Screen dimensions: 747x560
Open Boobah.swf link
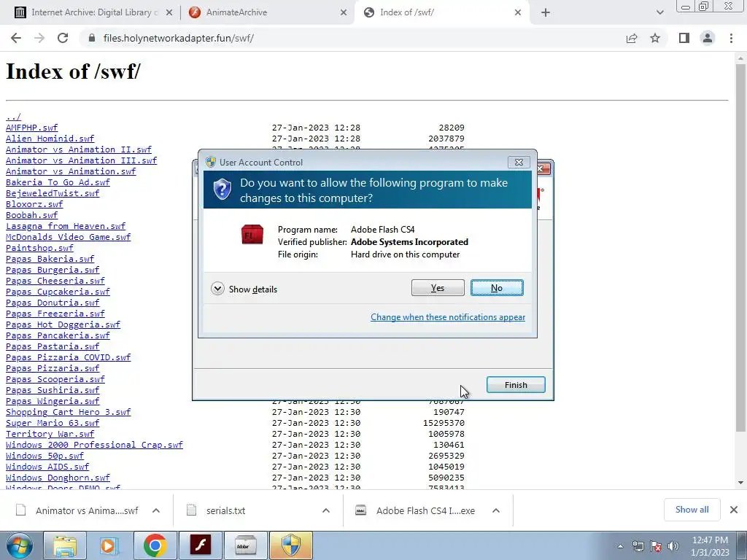coord(31,215)
